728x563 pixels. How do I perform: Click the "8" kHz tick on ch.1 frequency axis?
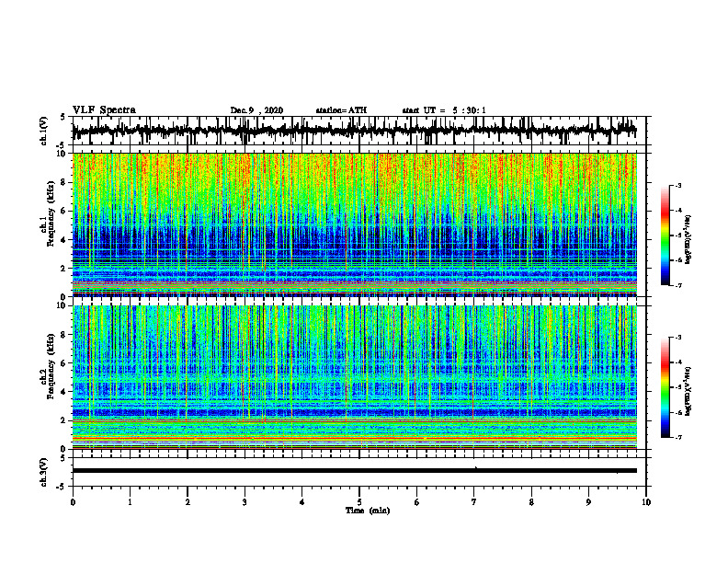click(63, 182)
